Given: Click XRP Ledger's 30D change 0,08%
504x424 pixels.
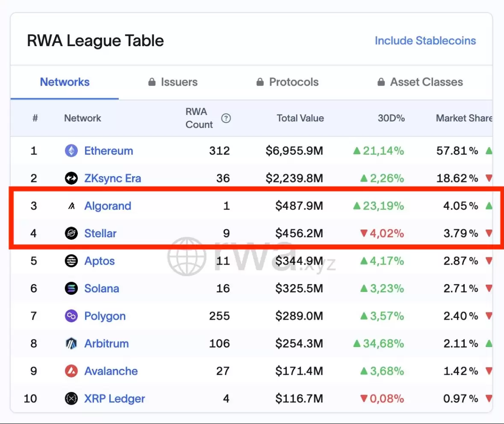Looking at the screenshot, I should 382,399.
